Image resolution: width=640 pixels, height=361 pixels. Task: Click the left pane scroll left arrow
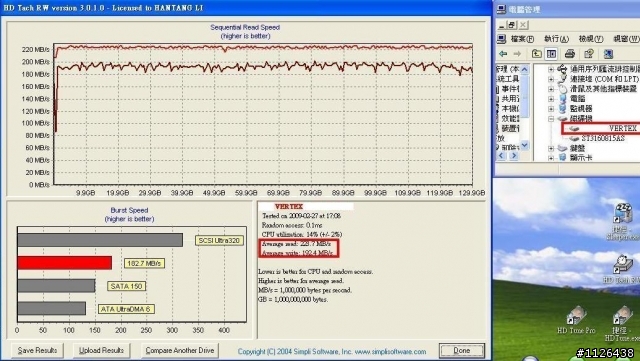pyautogui.click(x=502, y=156)
